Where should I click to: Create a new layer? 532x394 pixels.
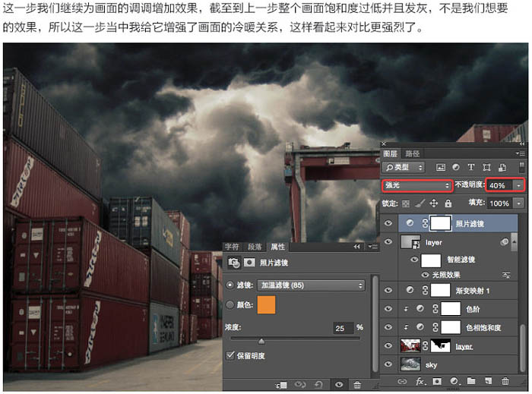coord(488,381)
